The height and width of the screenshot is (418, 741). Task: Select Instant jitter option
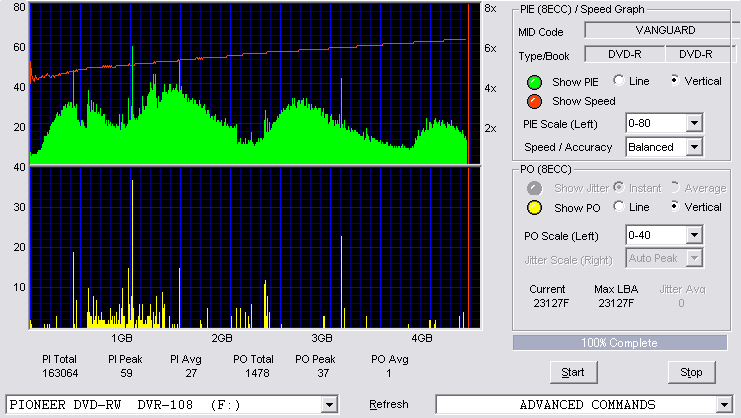(x=619, y=188)
